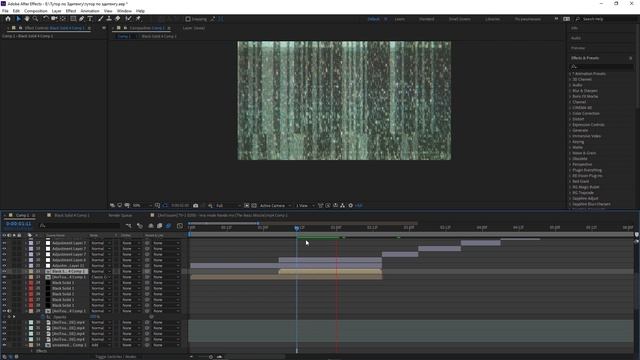Click the timeline layer search field
Screen dimensions: 640x360
point(80,226)
